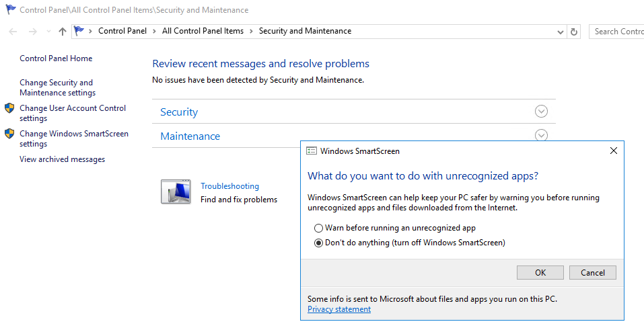
Task: Select Control Panel breadcrumb
Action: click(x=122, y=31)
